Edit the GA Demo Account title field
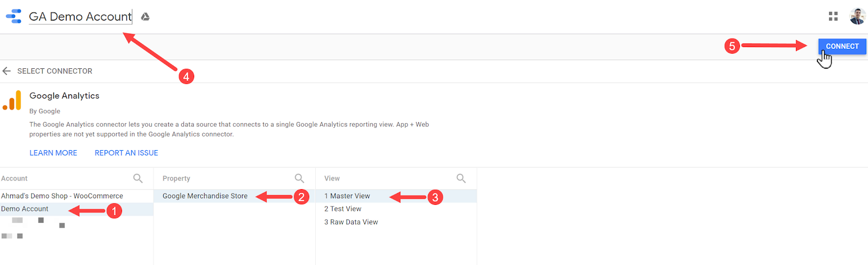The height and width of the screenshot is (265, 868). coord(80,17)
